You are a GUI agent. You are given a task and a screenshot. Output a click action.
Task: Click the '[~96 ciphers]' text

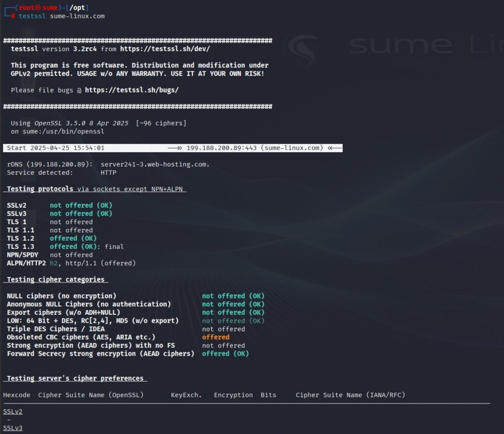(x=161, y=123)
